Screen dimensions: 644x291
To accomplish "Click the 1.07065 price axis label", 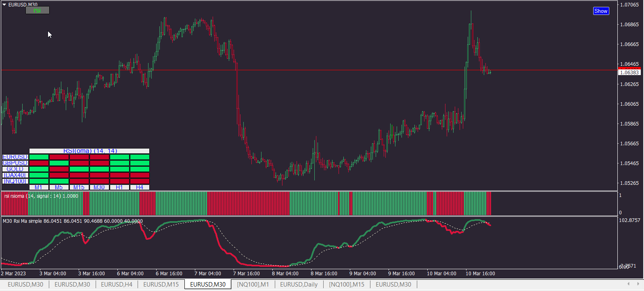I will pyautogui.click(x=629, y=5).
